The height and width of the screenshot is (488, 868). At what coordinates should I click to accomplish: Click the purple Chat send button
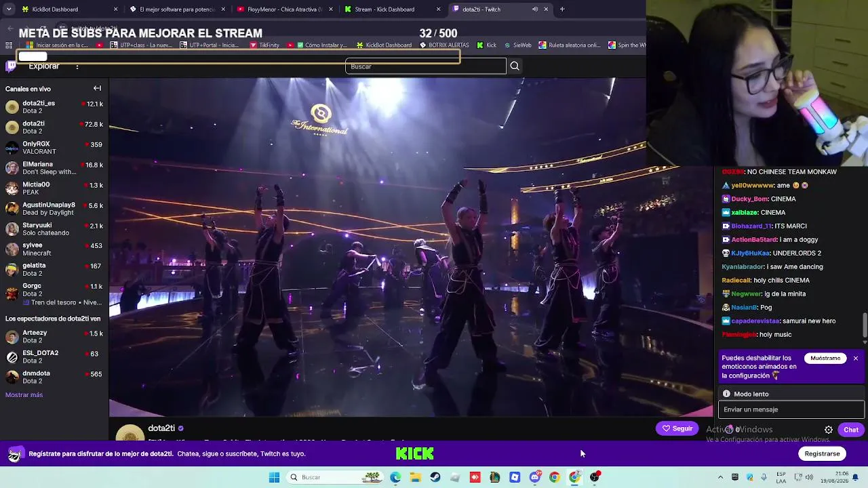(x=851, y=430)
